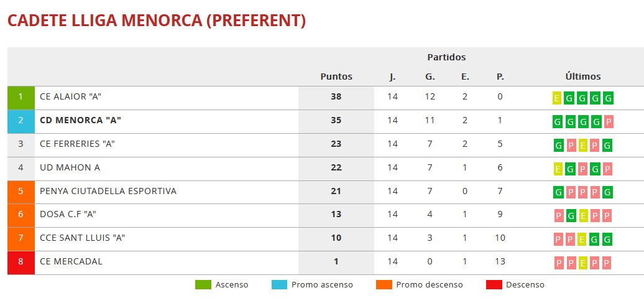This screenshot has width=644, height=303.
Task: Select the PENYA CIUTADELLA ESPORTIVA team
Action: coord(108,191)
